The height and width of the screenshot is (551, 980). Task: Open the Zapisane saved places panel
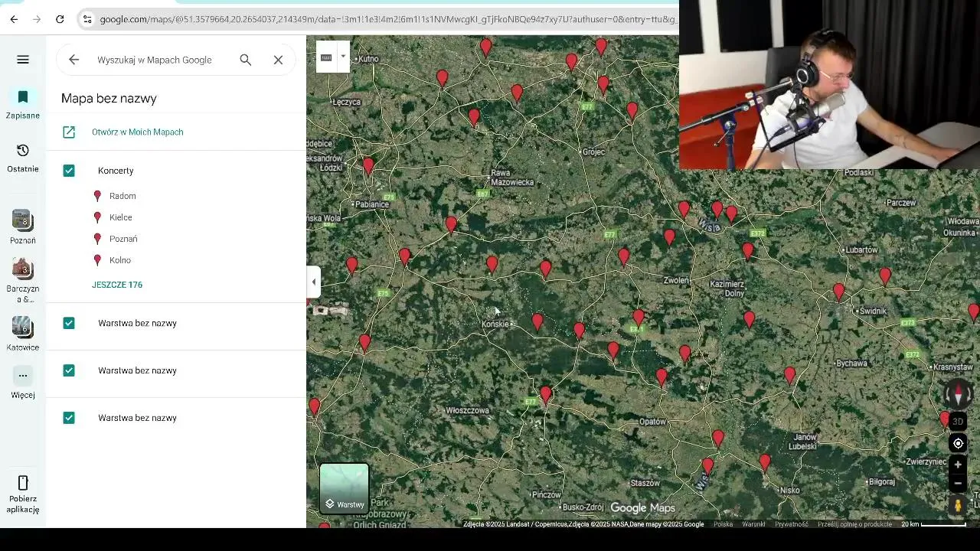coord(23,104)
